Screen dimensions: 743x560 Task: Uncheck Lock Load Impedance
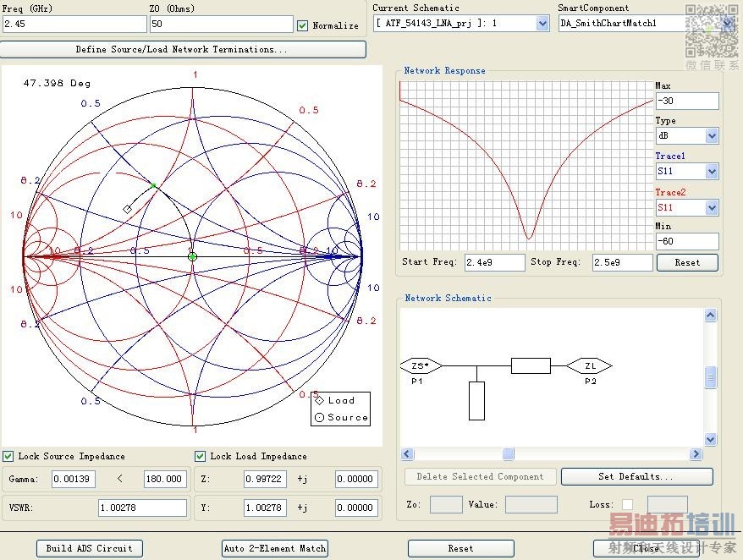201,456
